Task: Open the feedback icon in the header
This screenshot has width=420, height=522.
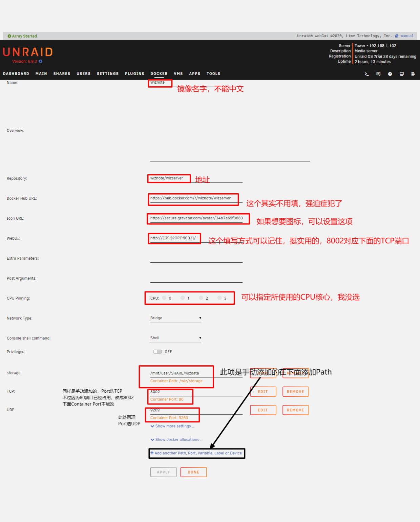Action: (x=378, y=74)
